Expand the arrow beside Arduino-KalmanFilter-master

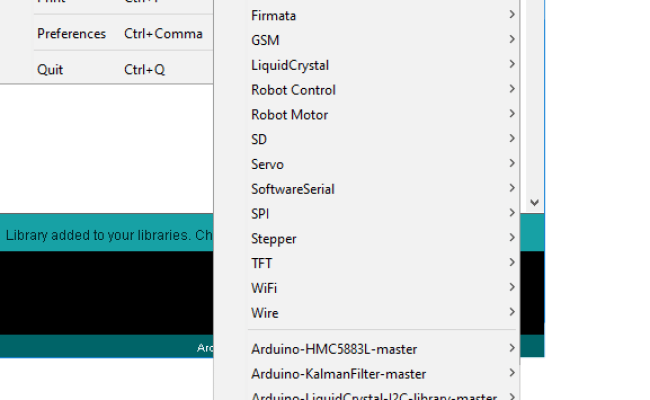tap(512, 373)
